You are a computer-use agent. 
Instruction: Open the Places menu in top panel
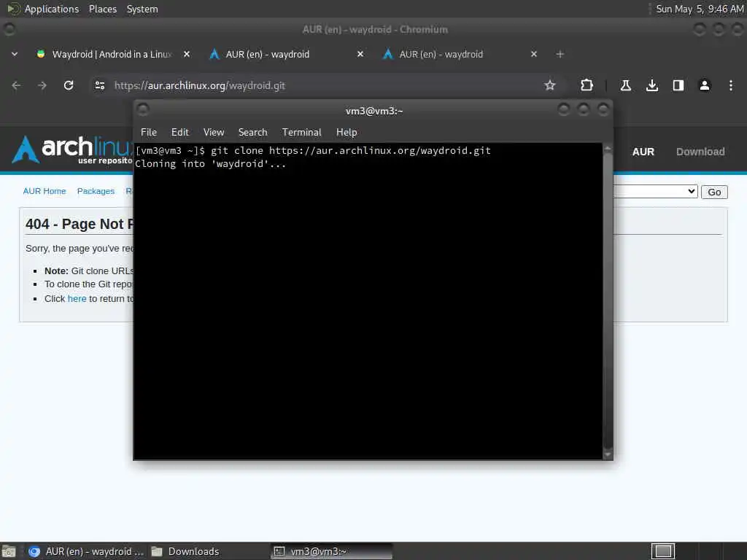pos(102,9)
